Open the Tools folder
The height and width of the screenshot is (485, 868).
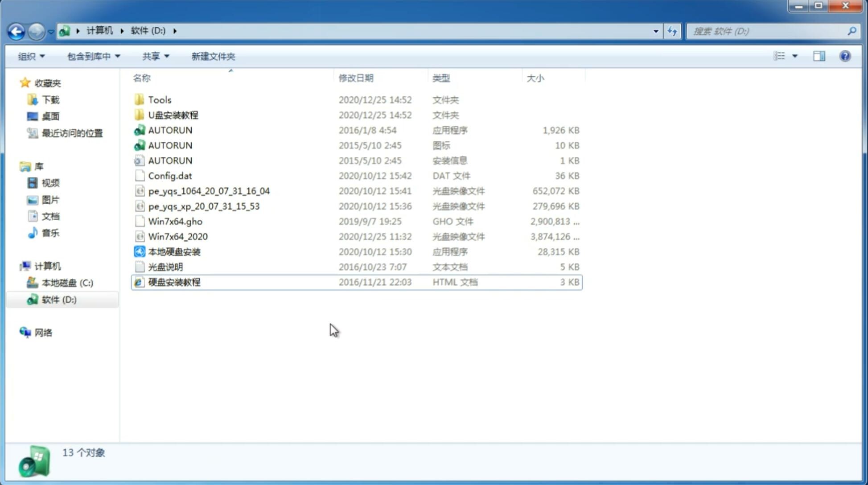(160, 99)
